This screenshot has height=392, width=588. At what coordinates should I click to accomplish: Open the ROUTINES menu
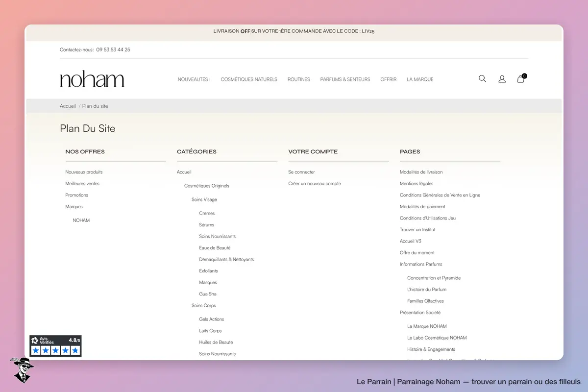299,79
